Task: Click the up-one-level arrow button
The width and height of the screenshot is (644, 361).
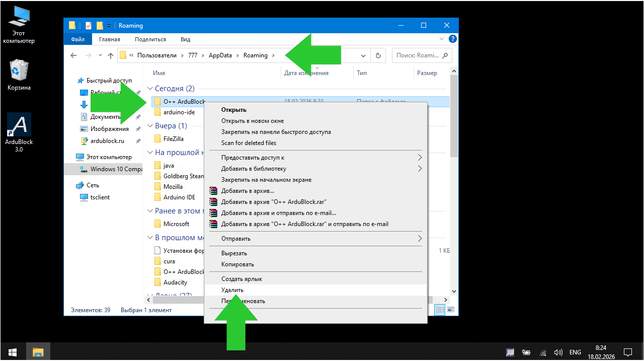Action: click(x=111, y=55)
